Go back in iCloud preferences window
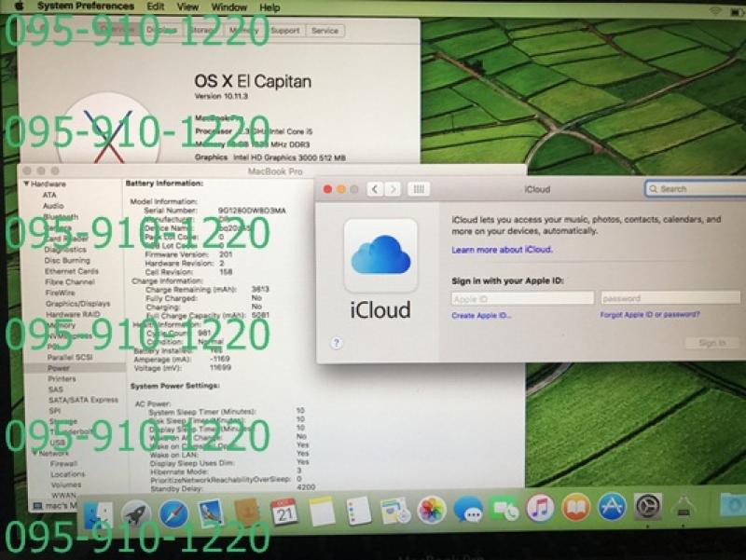This screenshot has width=746, height=560. click(x=375, y=189)
